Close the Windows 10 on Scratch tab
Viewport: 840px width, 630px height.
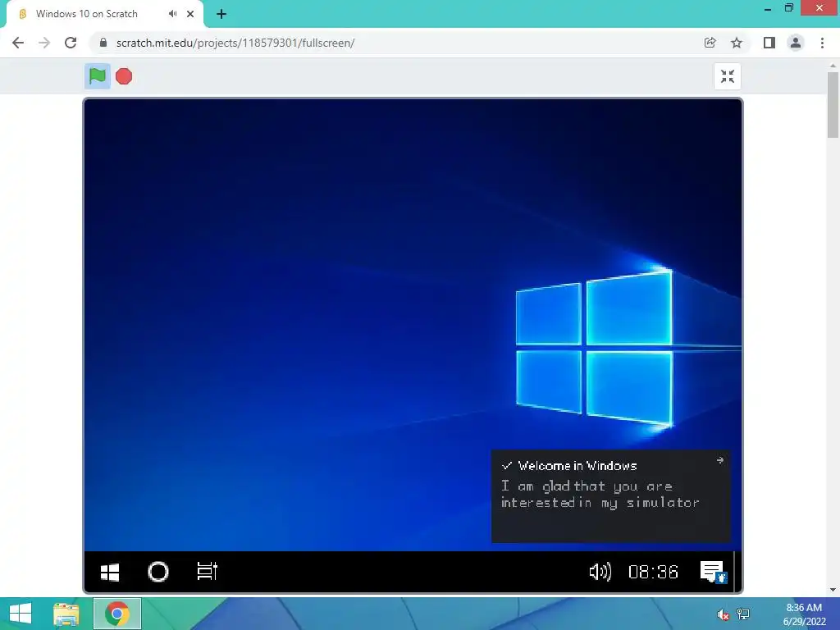point(190,14)
